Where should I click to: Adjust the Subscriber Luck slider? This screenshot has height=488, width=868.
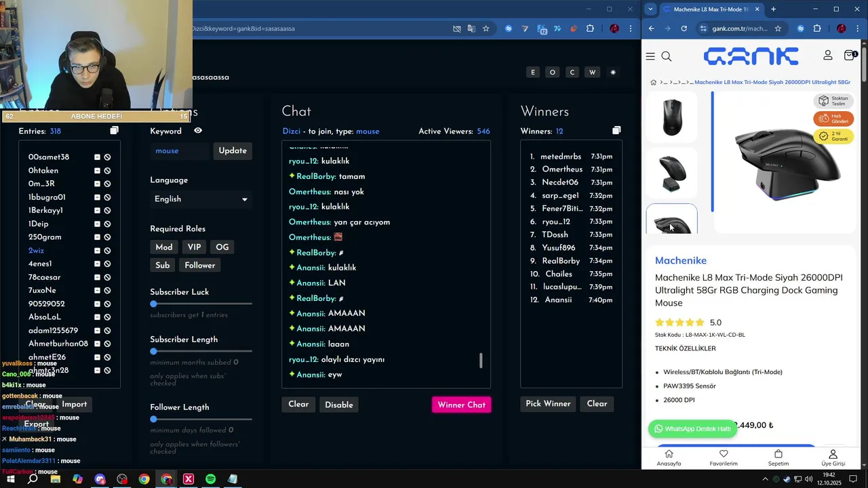pyautogui.click(x=201, y=304)
